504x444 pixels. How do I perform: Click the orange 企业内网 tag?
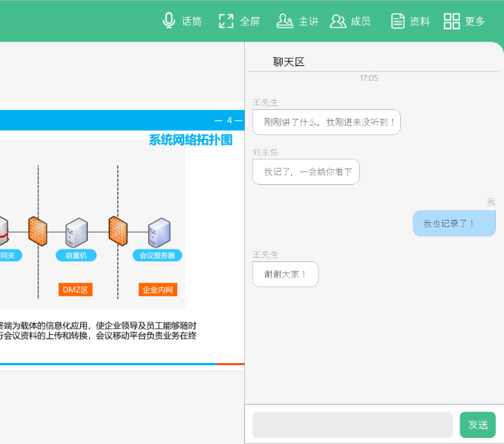tap(158, 290)
